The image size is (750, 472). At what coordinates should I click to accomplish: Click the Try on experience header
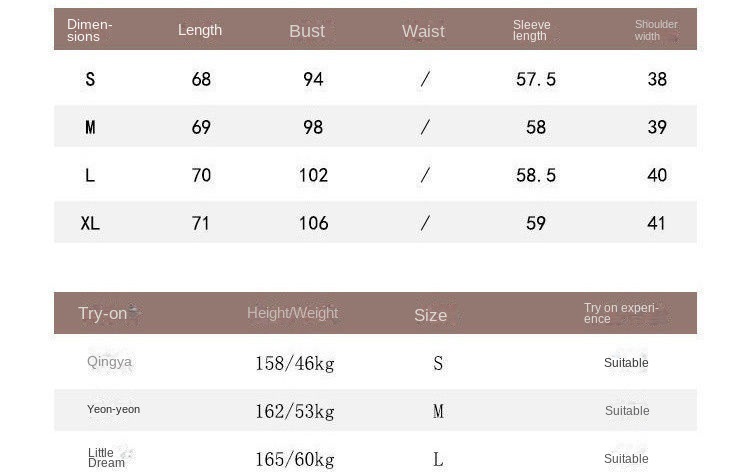coord(621,313)
